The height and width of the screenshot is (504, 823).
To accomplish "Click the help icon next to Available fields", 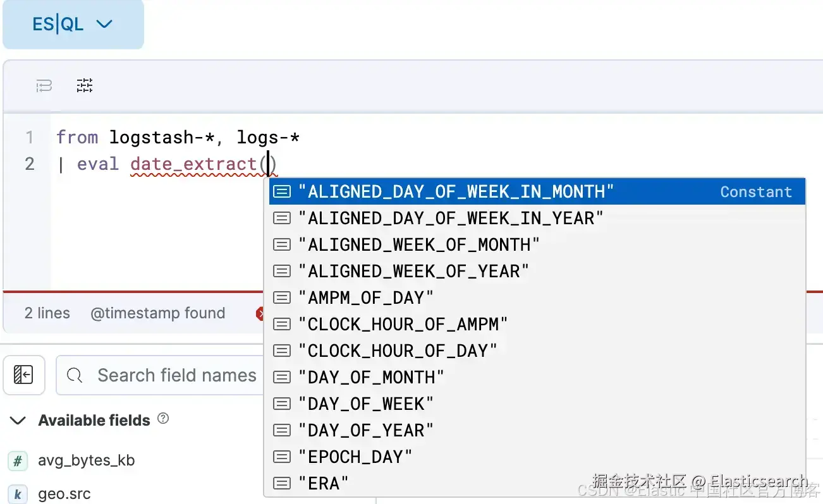I will click(163, 418).
